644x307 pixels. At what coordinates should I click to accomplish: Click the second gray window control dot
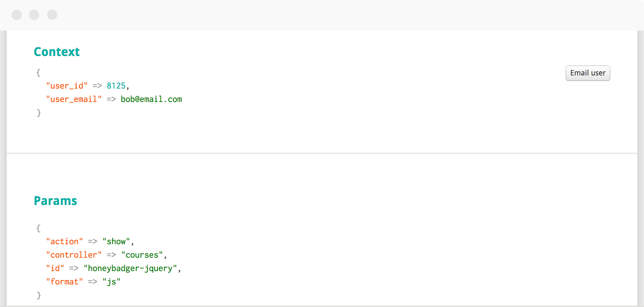point(34,15)
